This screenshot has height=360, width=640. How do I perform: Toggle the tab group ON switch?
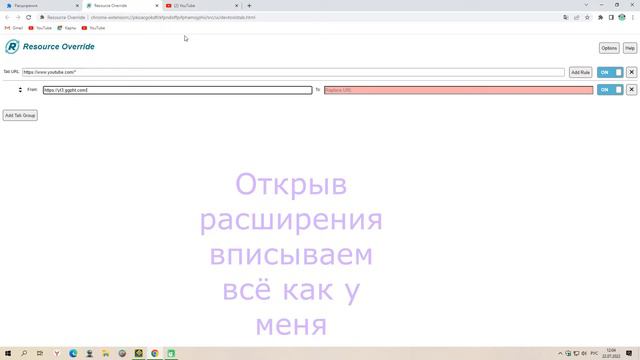(610, 72)
